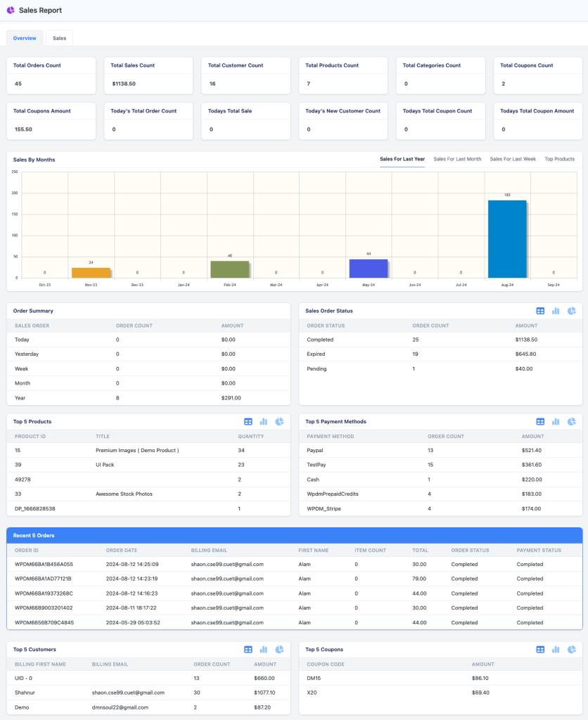Select the Expired order status row
Screen dimensions: 588x720
[x=440, y=354]
